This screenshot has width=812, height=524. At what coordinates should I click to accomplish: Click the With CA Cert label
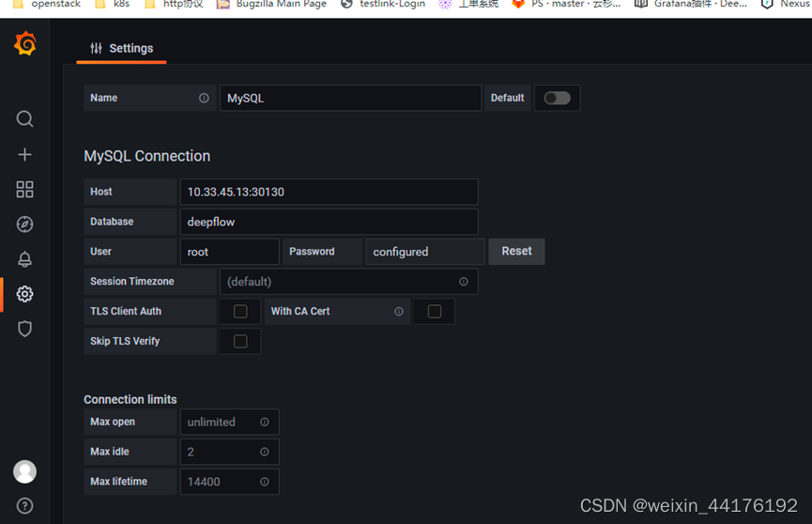click(300, 312)
